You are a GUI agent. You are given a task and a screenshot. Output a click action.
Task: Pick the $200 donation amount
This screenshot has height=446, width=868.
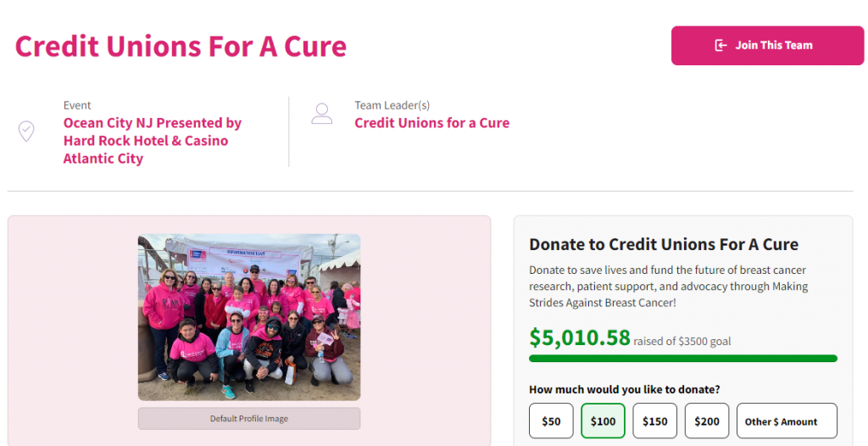707,421
